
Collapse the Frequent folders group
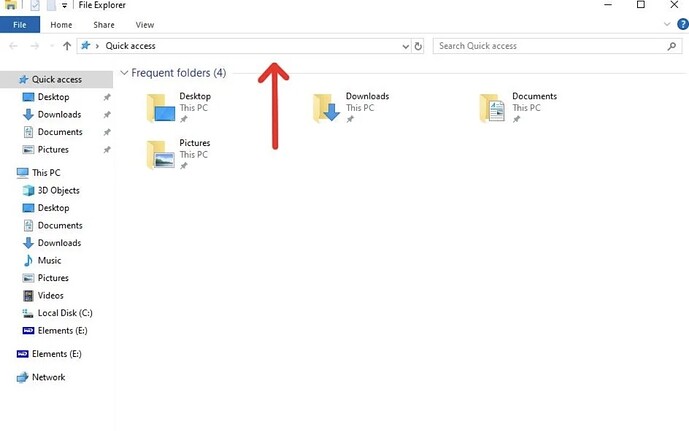point(124,73)
